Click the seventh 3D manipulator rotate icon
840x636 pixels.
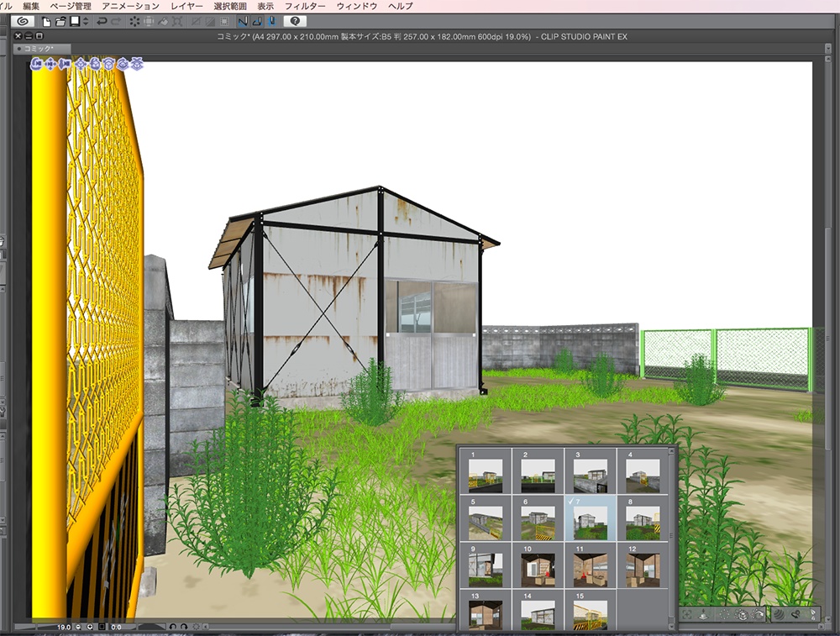point(123,64)
